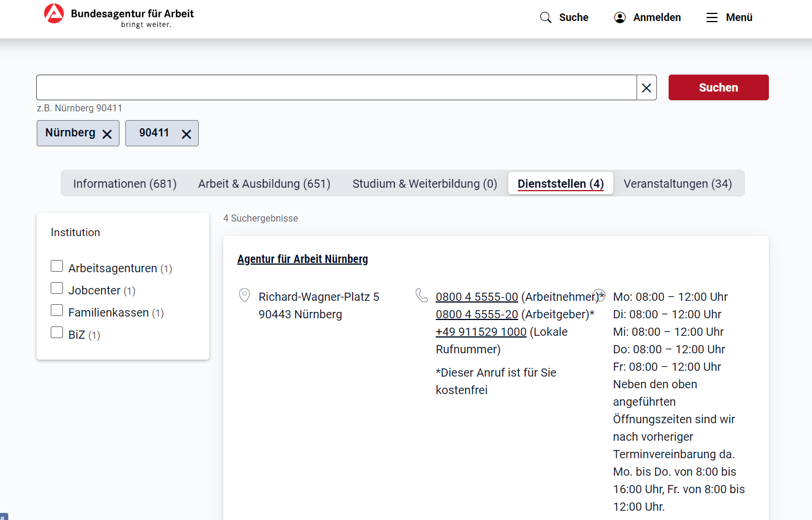This screenshot has width=812, height=520.
Task: Click the red Suchen button
Action: coord(718,87)
